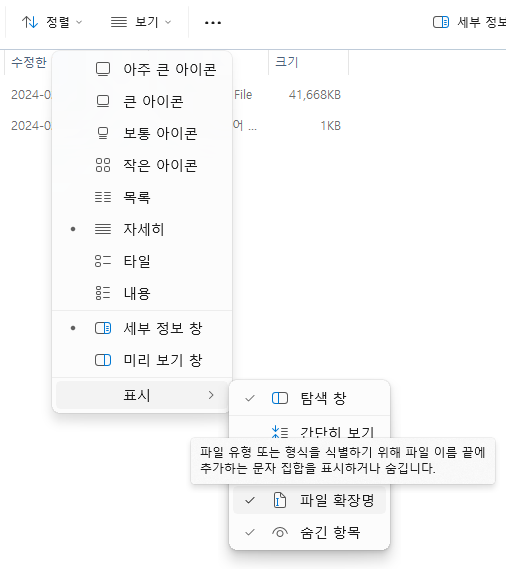Select 보통 아이콘 view

(142, 133)
